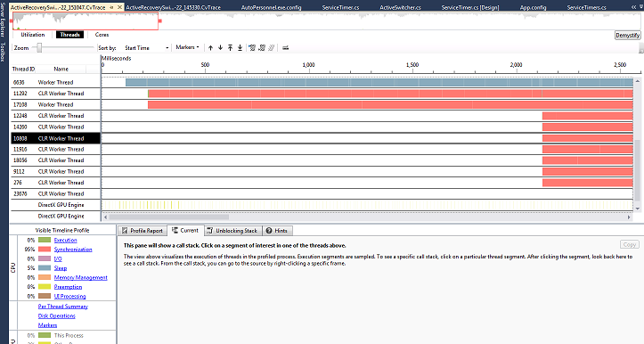Open ActiveSwitcher.cs tab
Image resolution: width=644 pixels, height=344 pixels.
(400, 7)
